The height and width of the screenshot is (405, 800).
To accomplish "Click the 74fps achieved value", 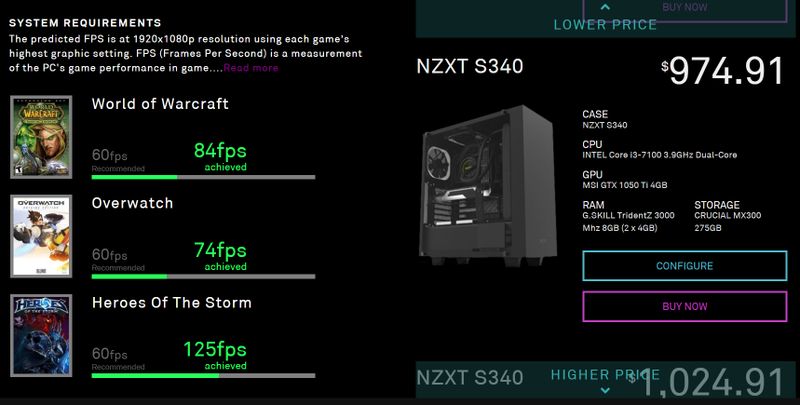I will 220,256.
